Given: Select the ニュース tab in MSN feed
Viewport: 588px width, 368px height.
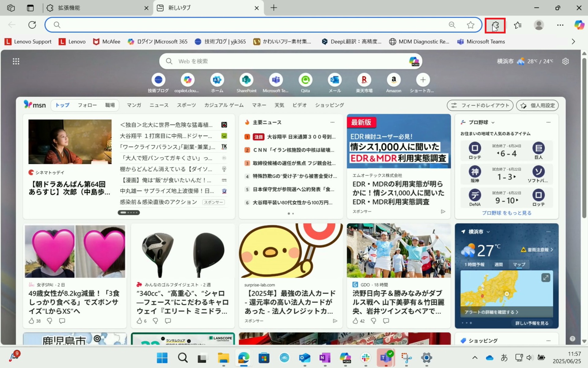Looking at the screenshot, I should [x=159, y=105].
